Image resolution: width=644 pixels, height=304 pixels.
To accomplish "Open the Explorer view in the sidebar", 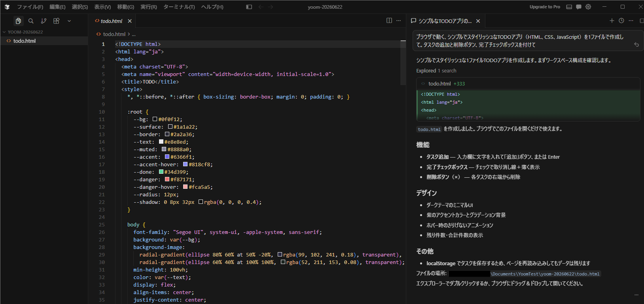I will [x=18, y=21].
